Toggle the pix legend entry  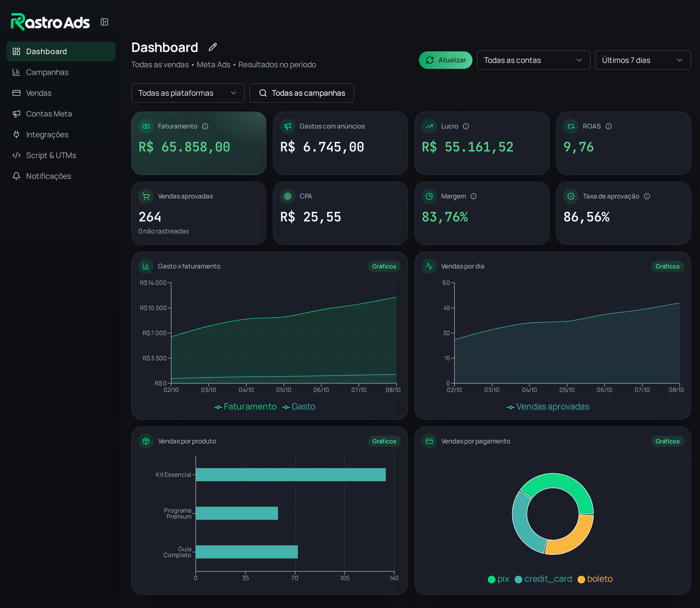498,579
